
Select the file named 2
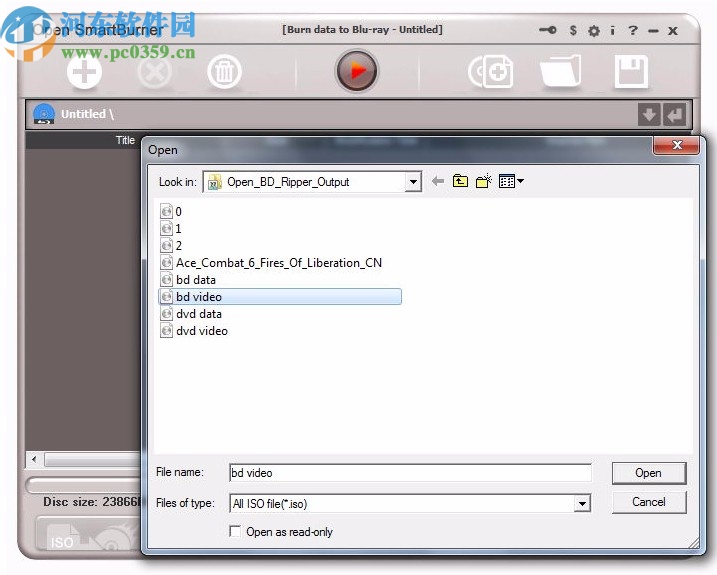click(x=171, y=246)
